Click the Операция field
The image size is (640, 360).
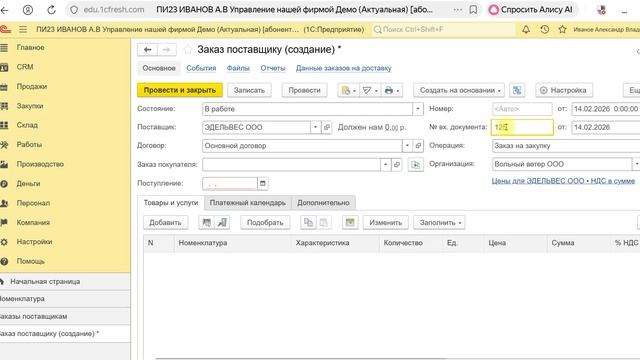click(x=566, y=146)
